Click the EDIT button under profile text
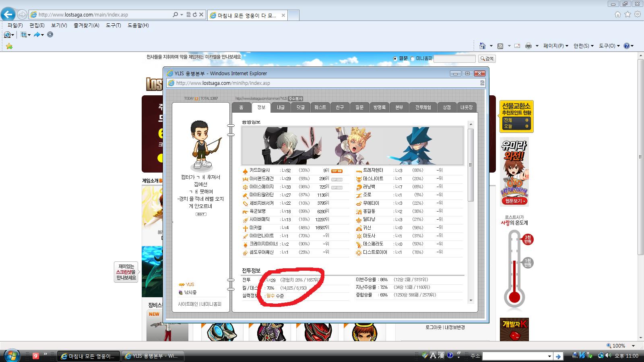Screen dimensions: 644x362 [x=201, y=214]
